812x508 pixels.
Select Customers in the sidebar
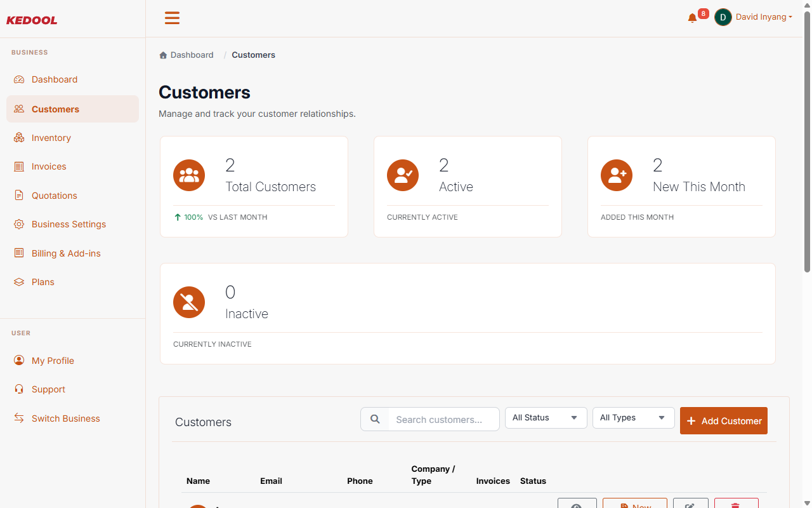coord(72,109)
